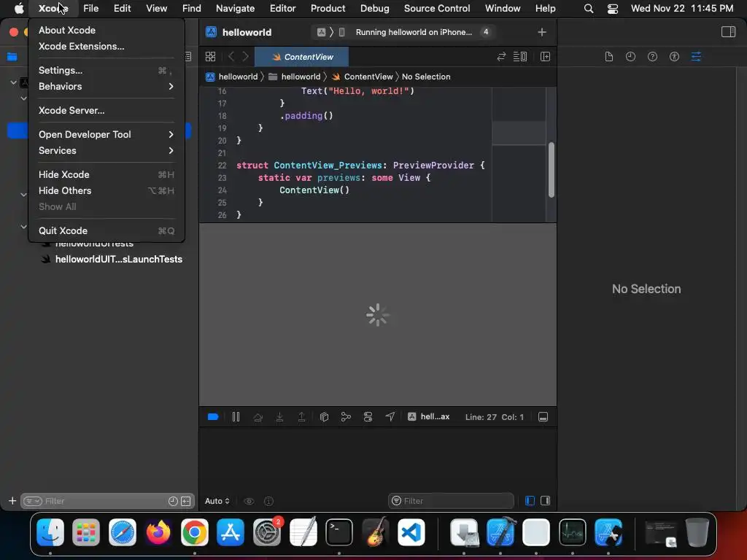Screen dimensions: 747x560
Task: Open Debug View Hierarchy
Action: point(324,417)
